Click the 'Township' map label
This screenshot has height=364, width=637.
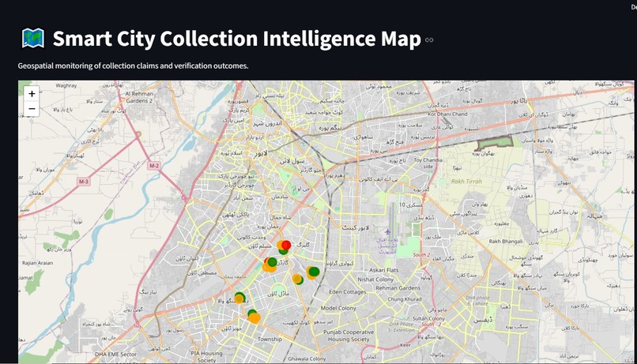[x=269, y=339]
